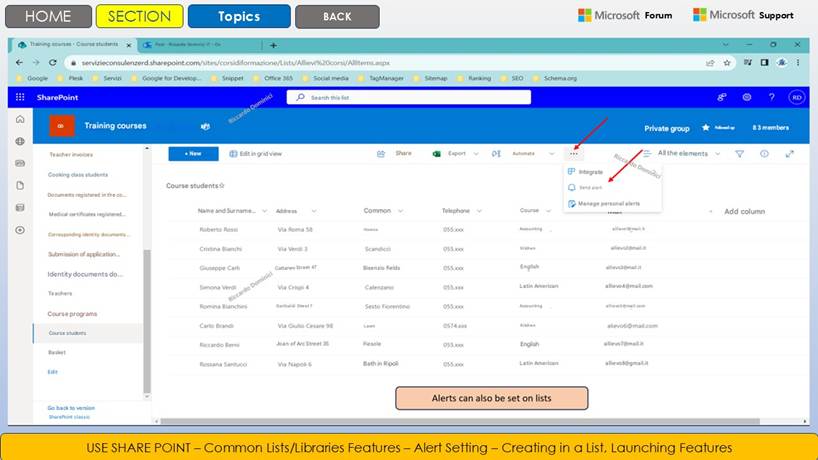Expand list to full-screen content mode
818x460 pixels.
coord(789,153)
